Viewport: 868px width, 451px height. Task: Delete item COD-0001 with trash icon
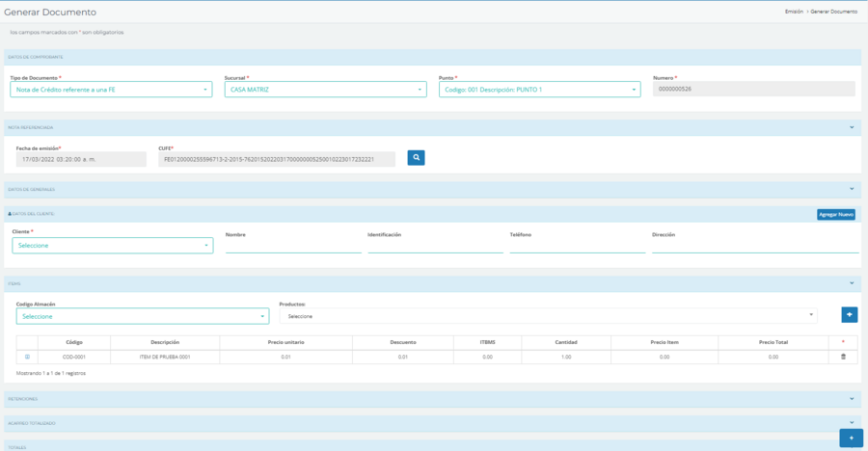coord(843,357)
